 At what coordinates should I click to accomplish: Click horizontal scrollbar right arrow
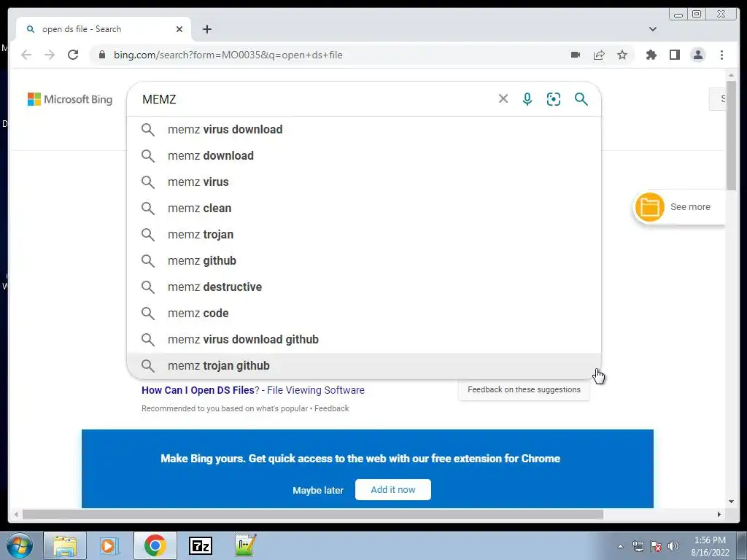pos(719,514)
